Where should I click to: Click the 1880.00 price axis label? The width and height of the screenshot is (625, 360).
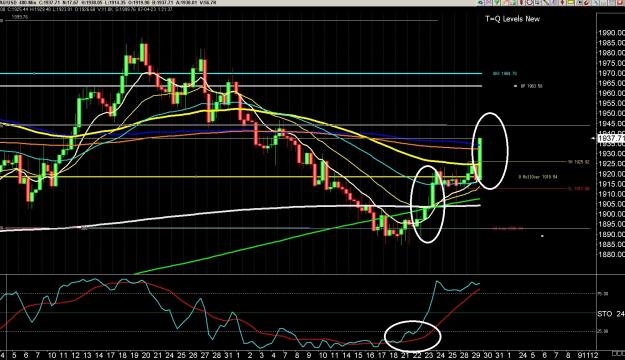coord(611,254)
